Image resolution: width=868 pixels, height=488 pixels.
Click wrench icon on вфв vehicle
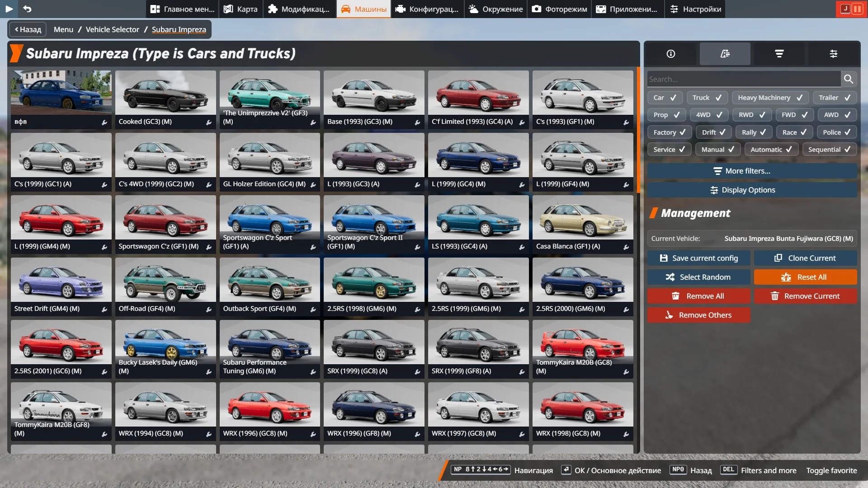(x=104, y=122)
